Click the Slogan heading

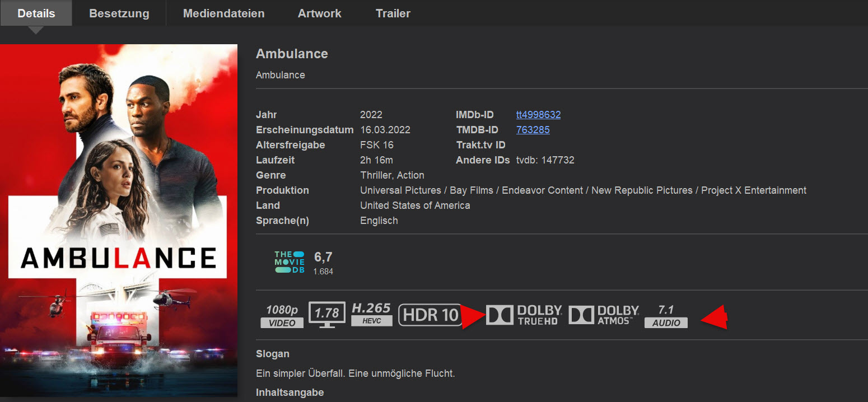pos(273,354)
